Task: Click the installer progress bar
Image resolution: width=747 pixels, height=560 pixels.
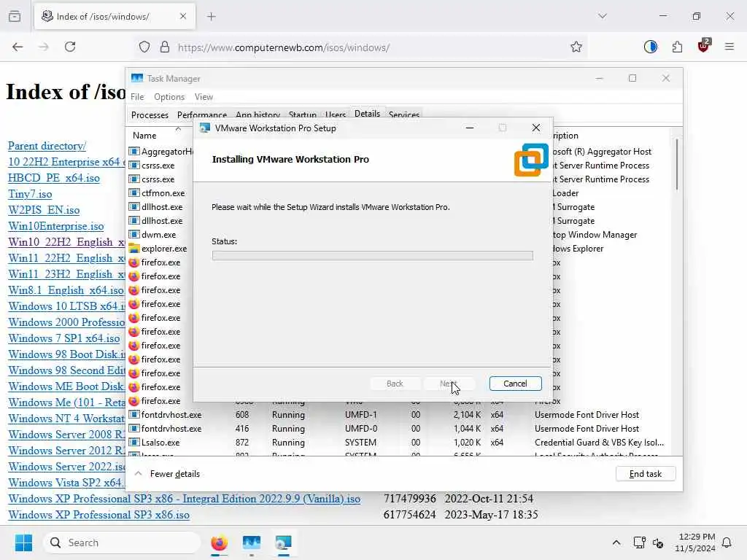Action: coord(373,256)
